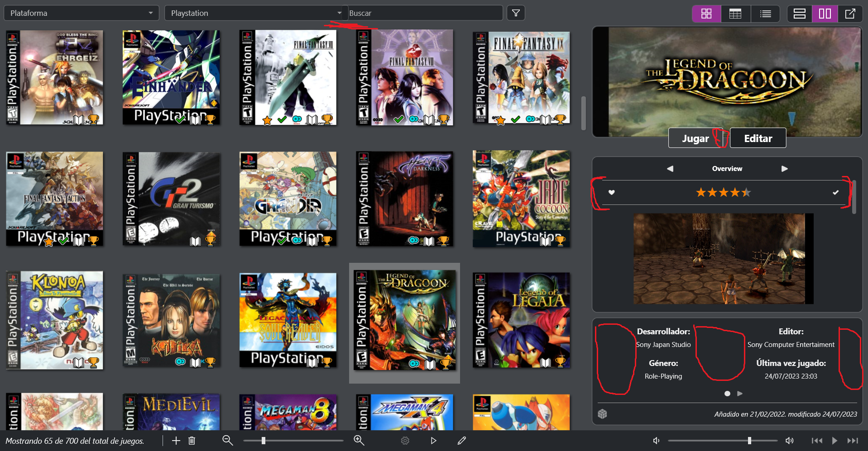Image resolution: width=868 pixels, height=451 pixels.
Task: Open the Legend of Dragoon gameplay screenshot
Action: (723, 259)
